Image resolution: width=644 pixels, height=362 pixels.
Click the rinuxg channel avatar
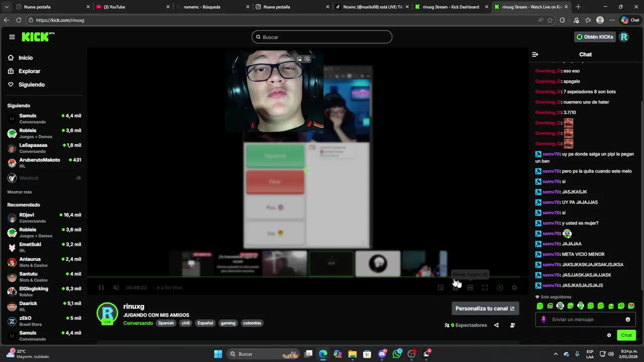(x=107, y=313)
